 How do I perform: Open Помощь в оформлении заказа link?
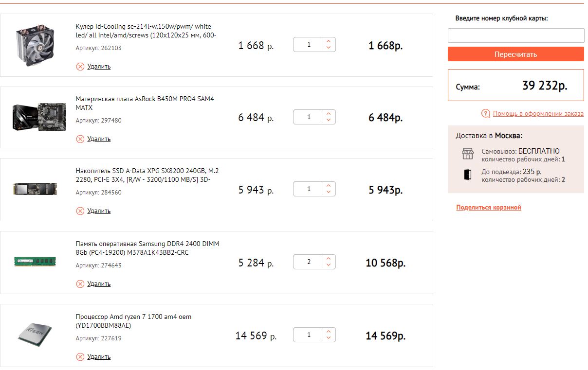(538, 114)
